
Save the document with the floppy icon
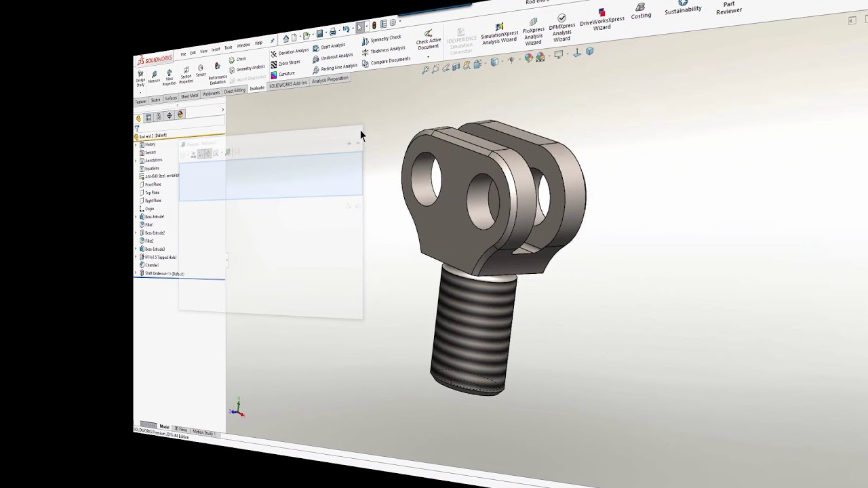tap(319, 34)
